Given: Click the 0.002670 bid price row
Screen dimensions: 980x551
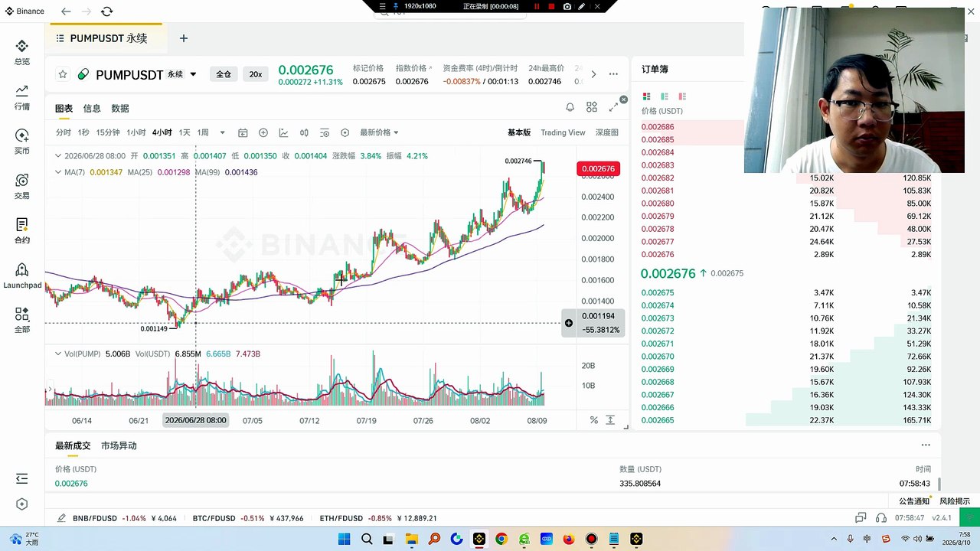Looking at the screenshot, I should [x=787, y=357].
